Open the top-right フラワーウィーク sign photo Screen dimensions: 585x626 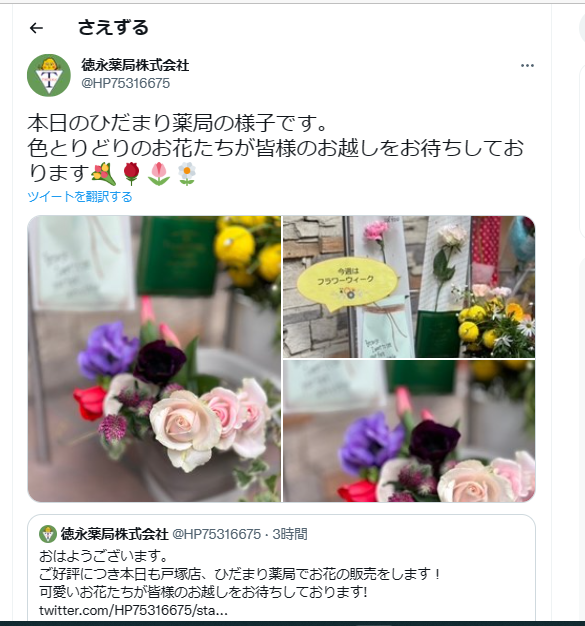point(409,287)
